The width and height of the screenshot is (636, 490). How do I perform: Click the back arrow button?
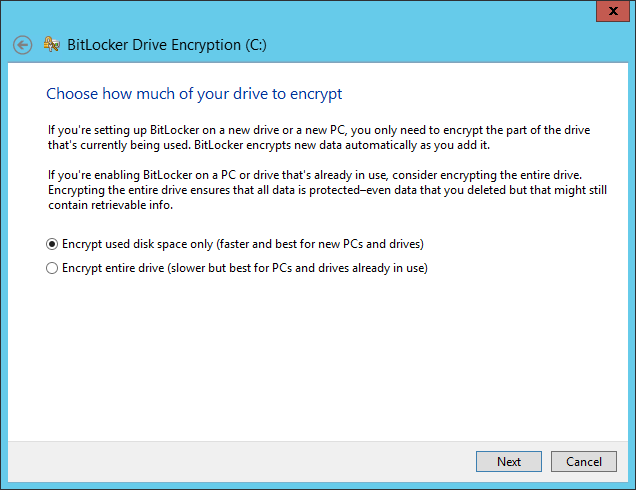click(23, 45)
